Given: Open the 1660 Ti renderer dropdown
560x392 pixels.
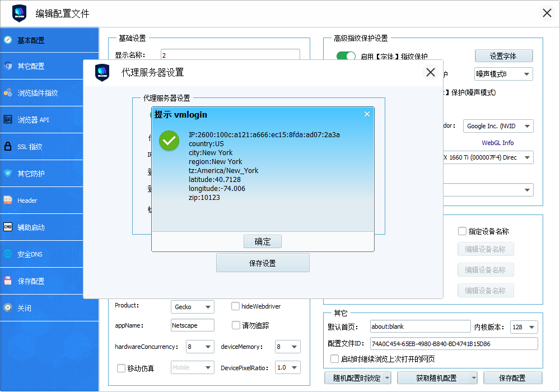Looking at the screenshot, I should [488, 157].
